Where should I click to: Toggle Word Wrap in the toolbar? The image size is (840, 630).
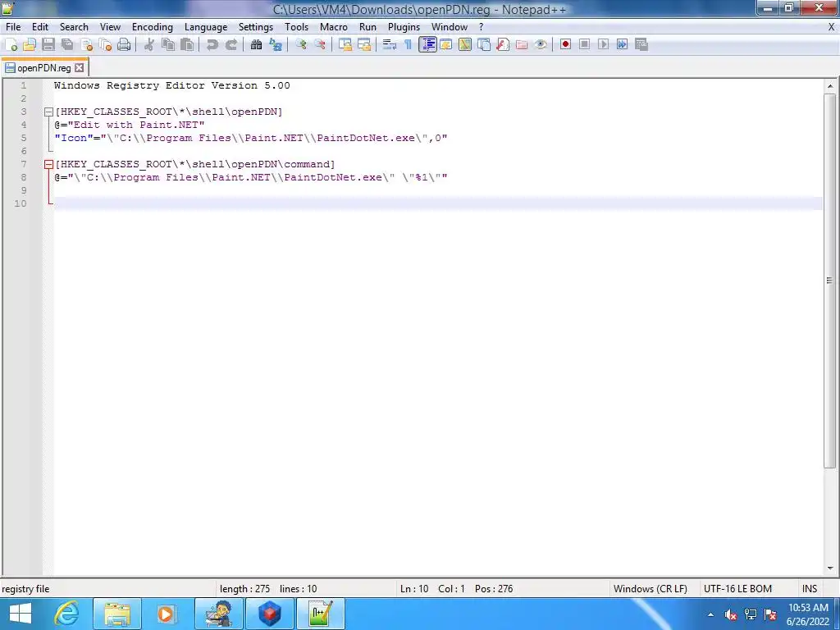click(x=390, y=44)
